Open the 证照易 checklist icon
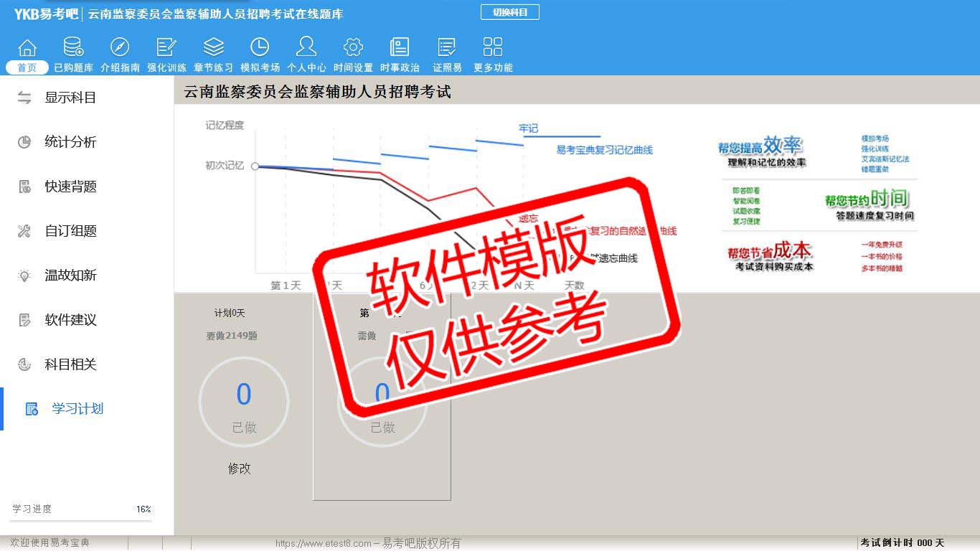 [447, 47]
